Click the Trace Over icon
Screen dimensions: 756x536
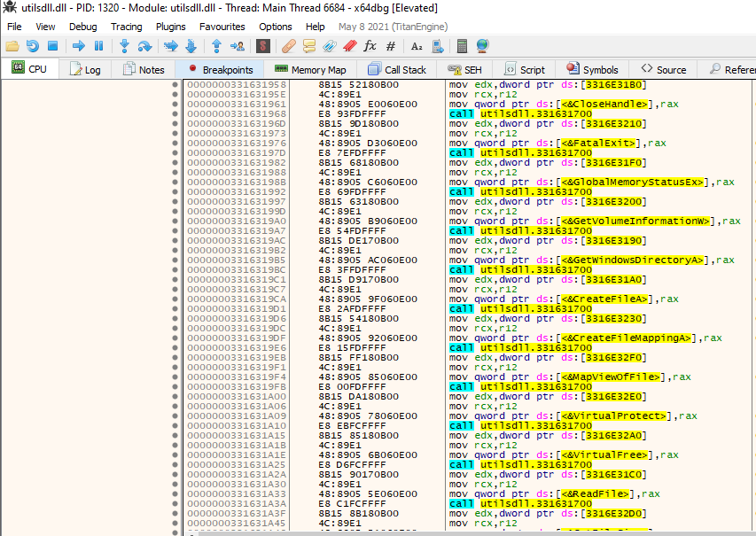(191, 46)
